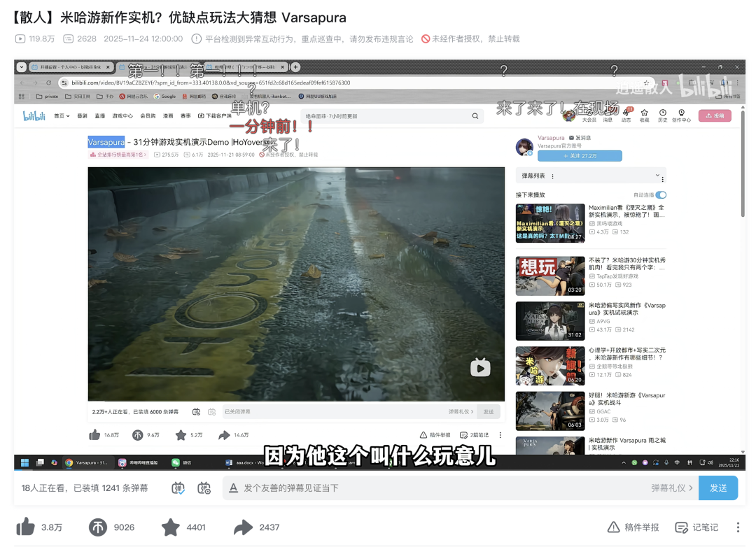Screen dimensions: 756x547
Task: Like the video with the thumbs-up icon
Action: [x=27, y=529]
